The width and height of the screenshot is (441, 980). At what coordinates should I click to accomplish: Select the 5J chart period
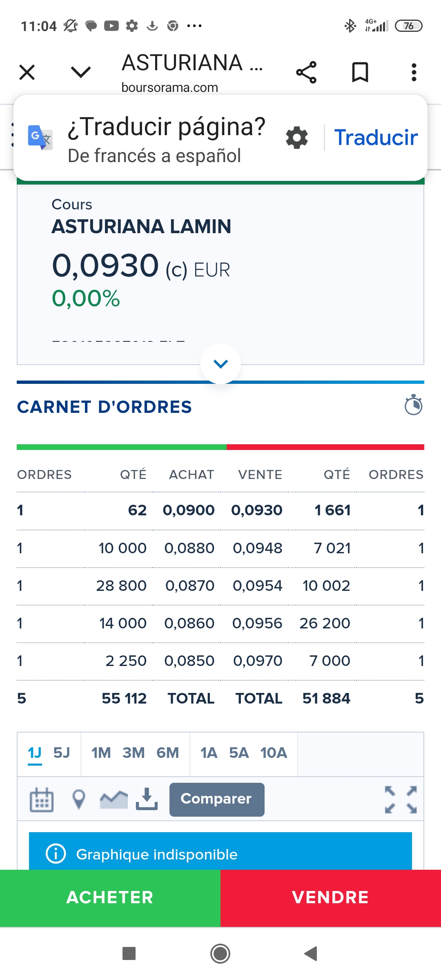click(x=62, y=753)
